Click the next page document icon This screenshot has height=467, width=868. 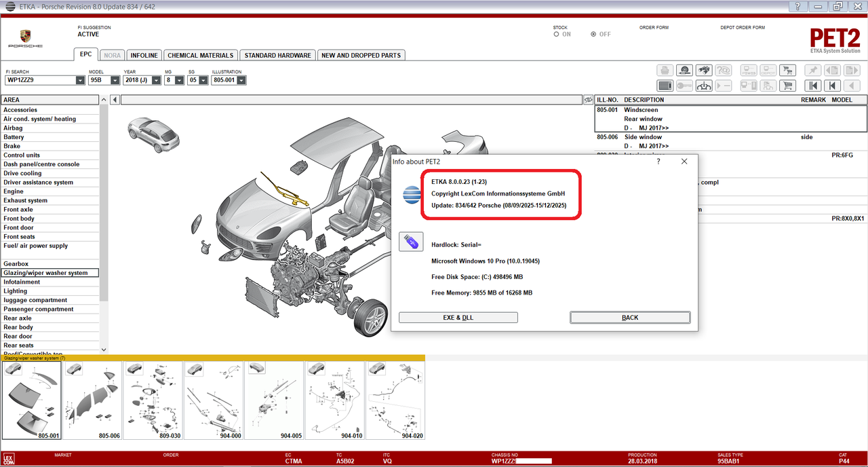851,70
